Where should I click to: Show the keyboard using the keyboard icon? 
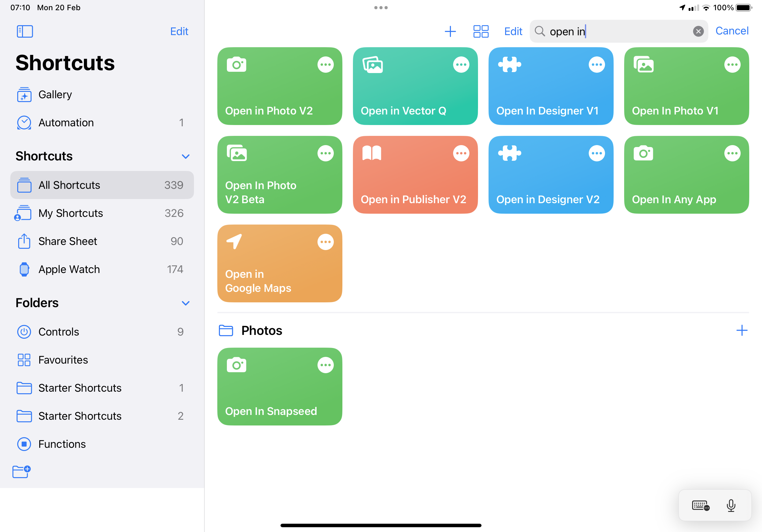click(701, 506)
